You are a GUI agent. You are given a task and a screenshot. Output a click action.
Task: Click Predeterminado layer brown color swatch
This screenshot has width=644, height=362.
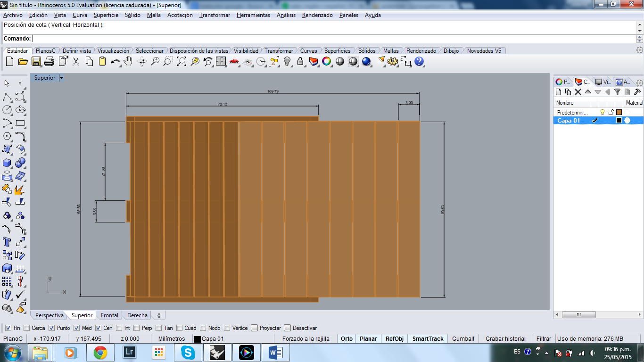coord(619,112)
